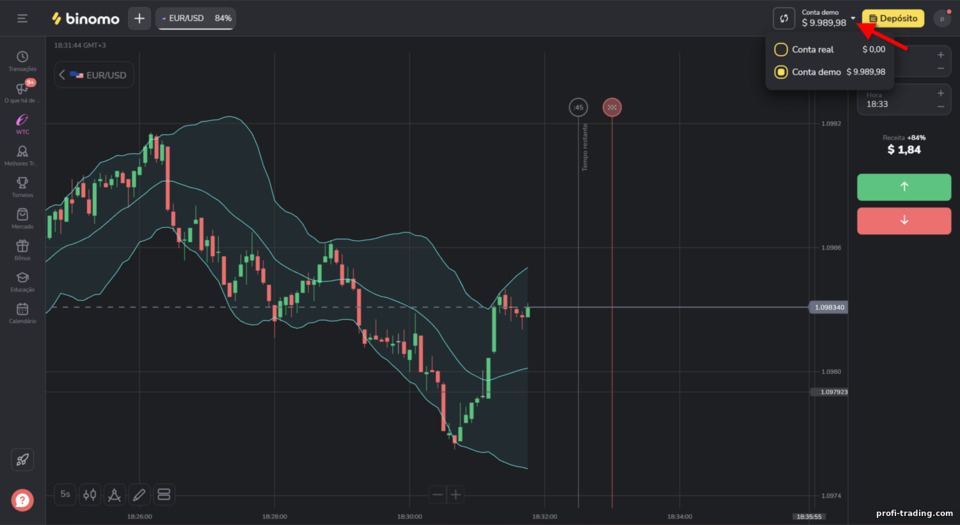Click the Depósito button
This screenshot has width=960, height=525.
click(893, 18)
